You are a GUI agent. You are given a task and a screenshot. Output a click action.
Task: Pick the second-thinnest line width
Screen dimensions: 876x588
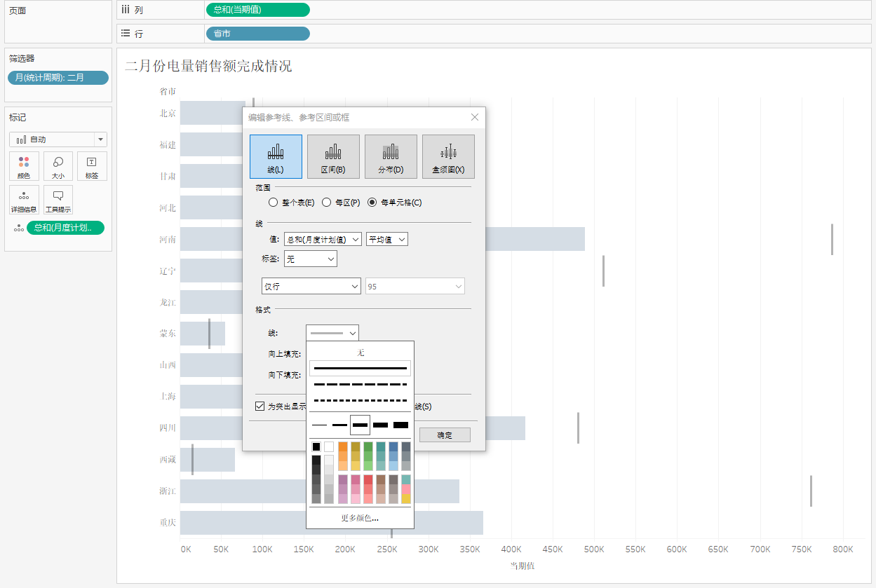pyautogui.click(x=339, y=425)
